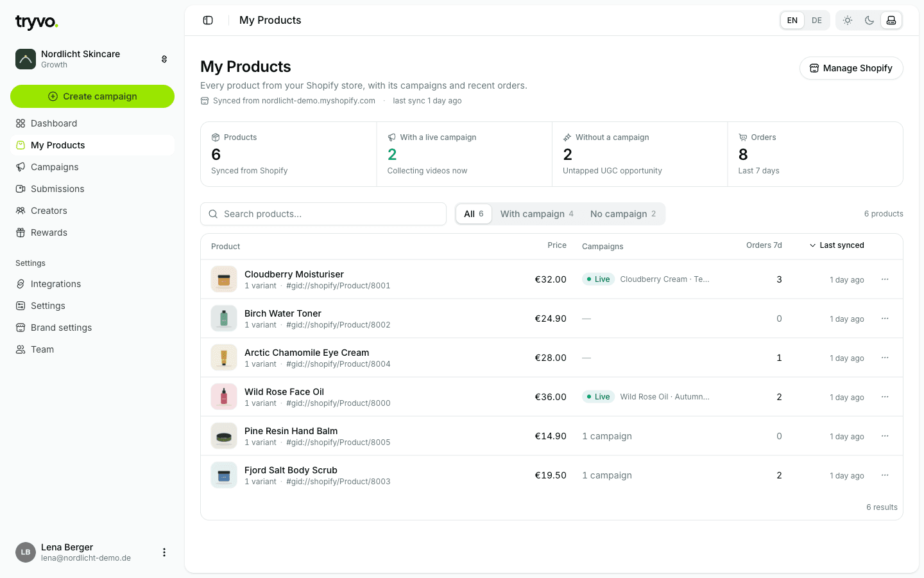
Task: Switch to dark theme moon icon
Action: [869, 21]
